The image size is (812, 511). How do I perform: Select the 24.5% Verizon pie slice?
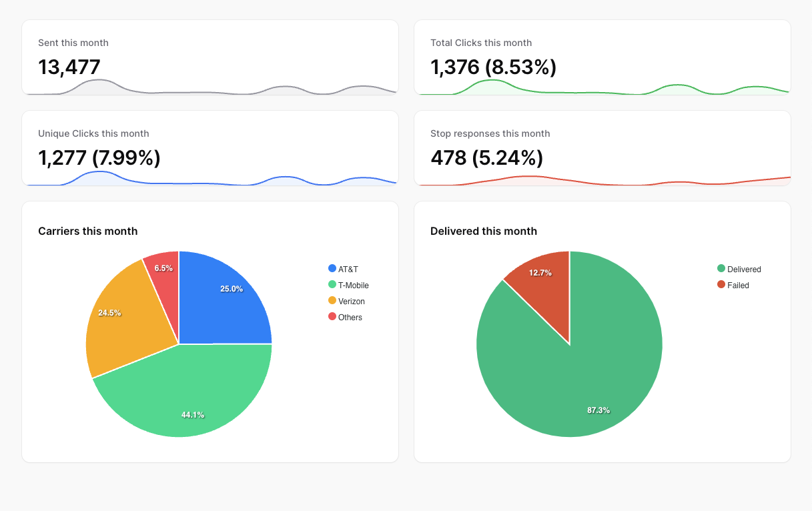tap(120, 320)
